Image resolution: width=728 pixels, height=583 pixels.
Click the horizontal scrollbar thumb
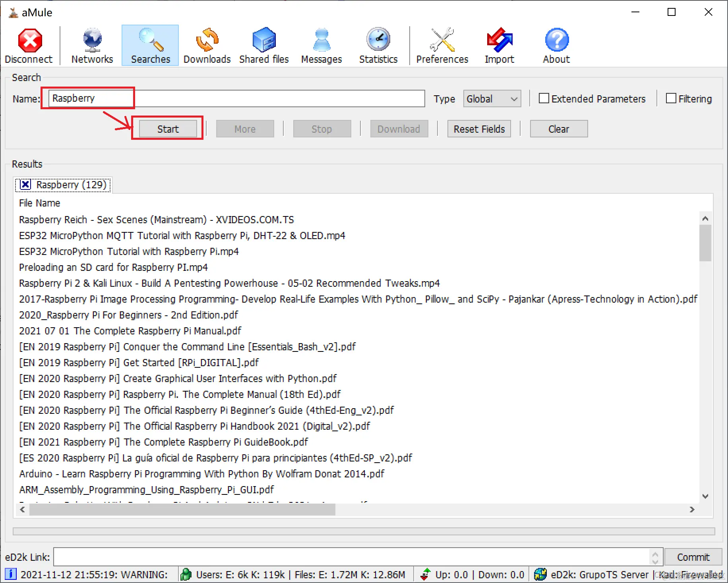[x=182, y=510]
